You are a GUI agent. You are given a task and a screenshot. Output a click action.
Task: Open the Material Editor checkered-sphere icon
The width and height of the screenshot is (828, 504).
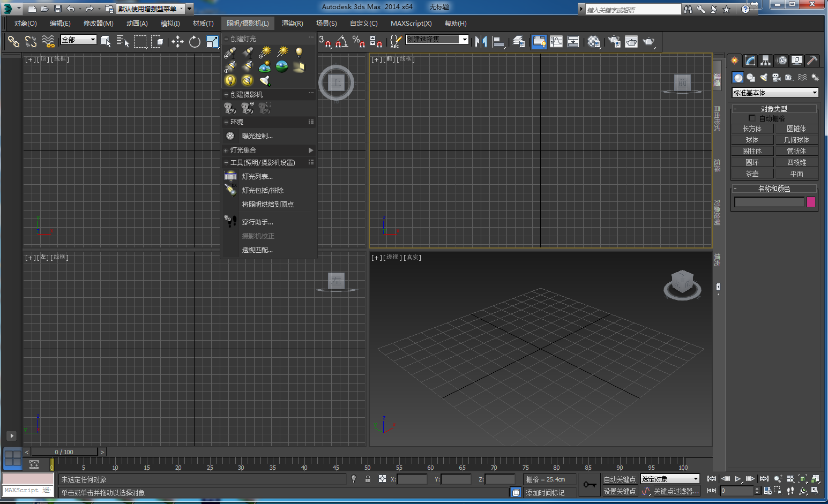click(x=594, y=41)
